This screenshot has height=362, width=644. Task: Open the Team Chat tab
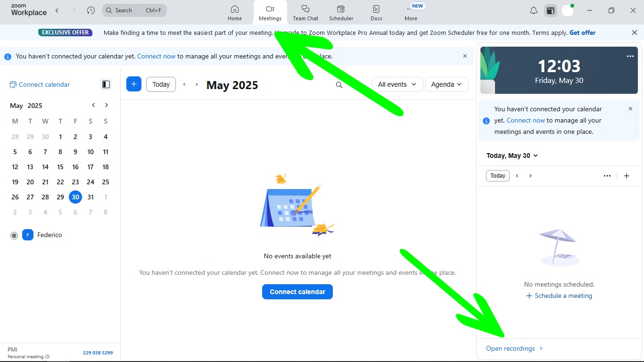pyautogui.click(x=305, y=13)
